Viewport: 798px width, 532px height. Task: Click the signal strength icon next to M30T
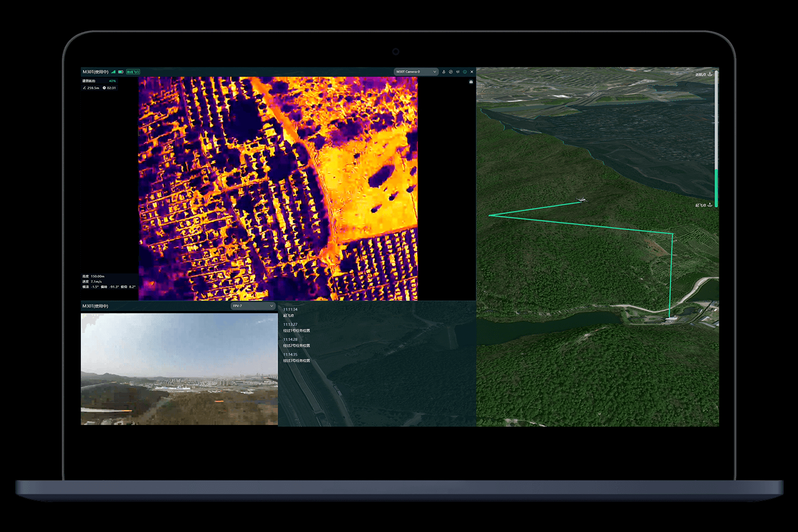tap(113, 72)
